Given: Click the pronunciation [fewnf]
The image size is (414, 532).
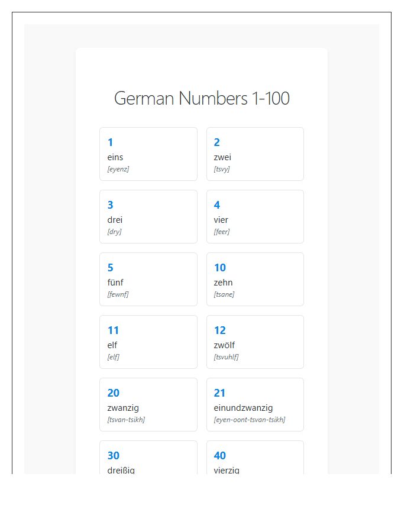Looking at the screenshot, I should [118, 294].
